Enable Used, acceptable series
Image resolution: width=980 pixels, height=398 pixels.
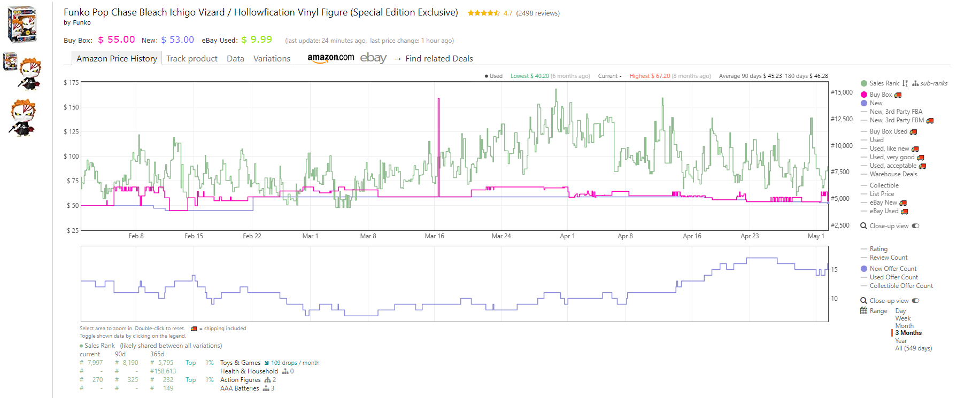893,166
